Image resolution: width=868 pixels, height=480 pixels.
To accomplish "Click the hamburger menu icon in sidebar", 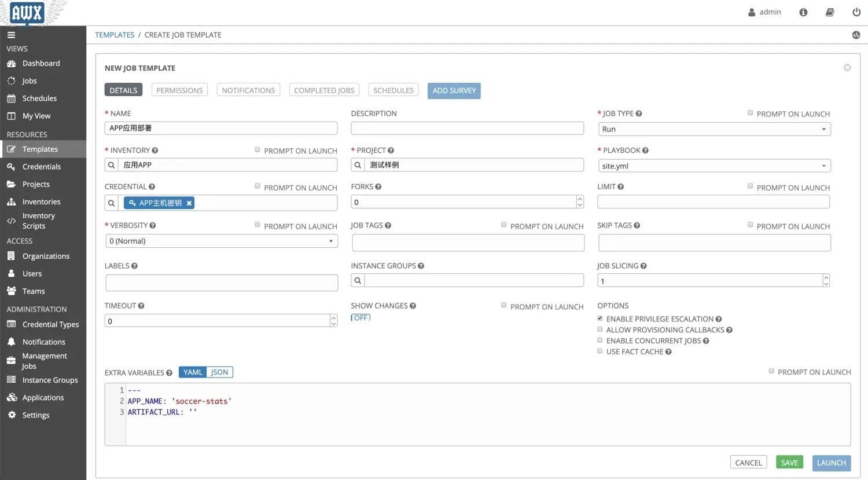I will [11, 35].
